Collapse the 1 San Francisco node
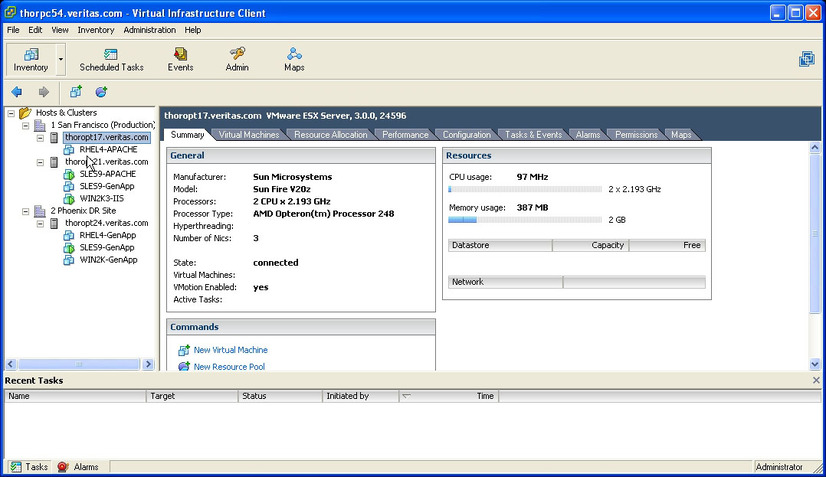The width and height of the screenshot is (826, 477). [25, 125]
